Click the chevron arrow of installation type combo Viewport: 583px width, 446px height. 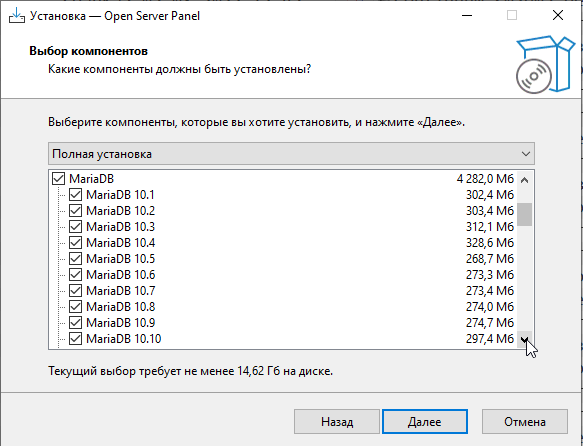525,154
